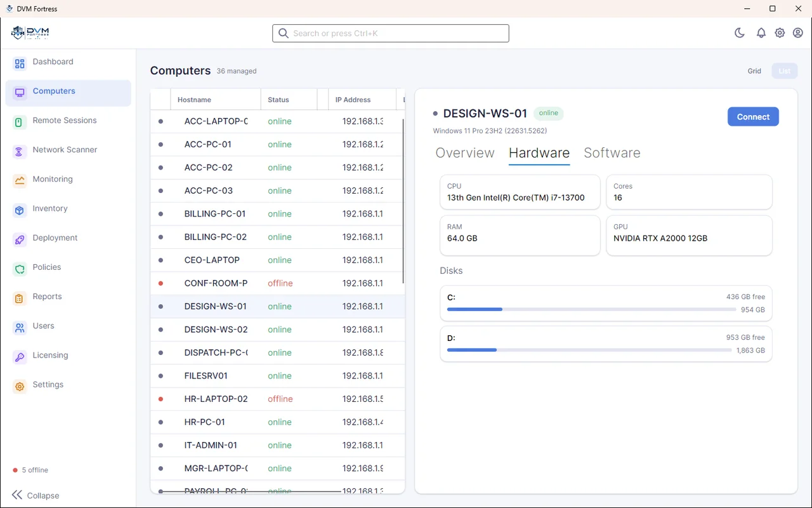Open the notifications bell icon
Image resolution: width=812 pixels, height=508 pixels.
(761, 33)
